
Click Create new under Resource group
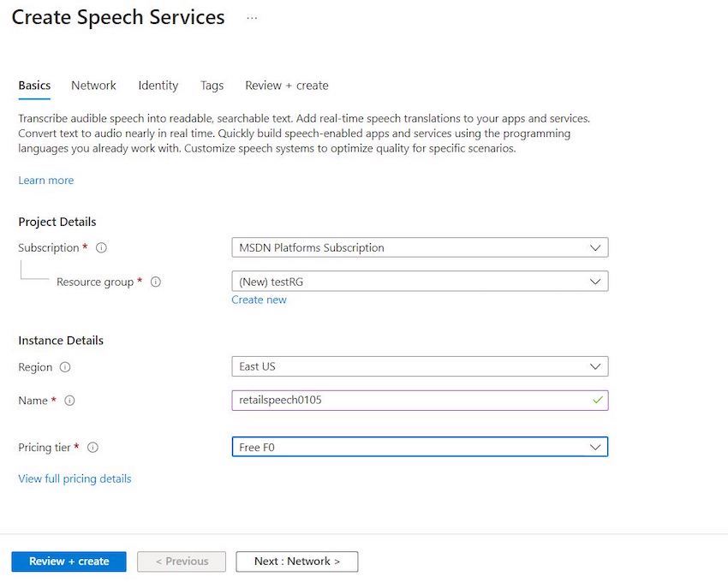(259, 300)
